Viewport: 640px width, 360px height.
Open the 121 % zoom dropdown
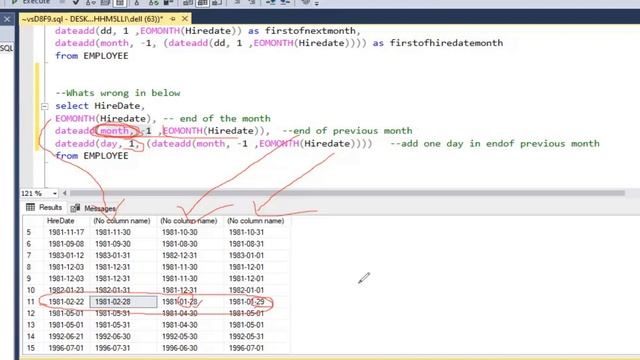tap(55, 193)
